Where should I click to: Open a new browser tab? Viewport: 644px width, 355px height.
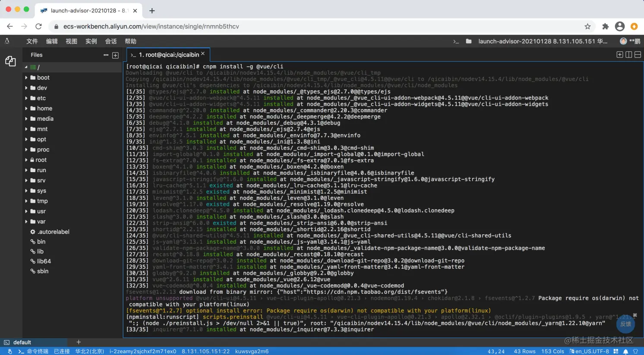152,10
